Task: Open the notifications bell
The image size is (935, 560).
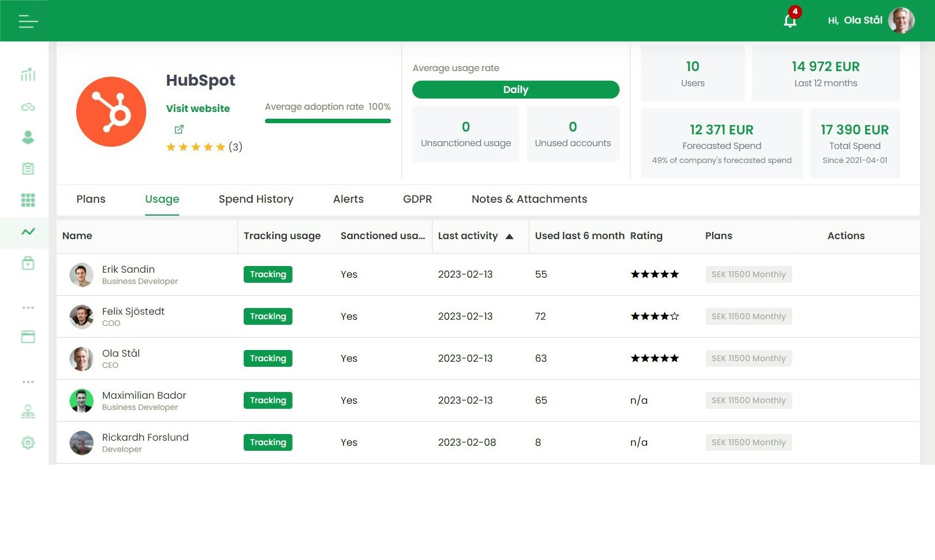Action: click(790, 21)
